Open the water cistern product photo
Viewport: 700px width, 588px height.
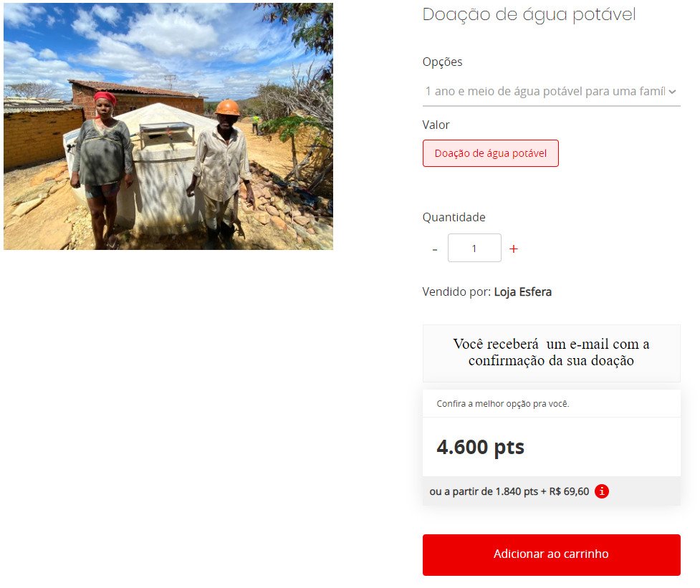[x=168, y=126]
